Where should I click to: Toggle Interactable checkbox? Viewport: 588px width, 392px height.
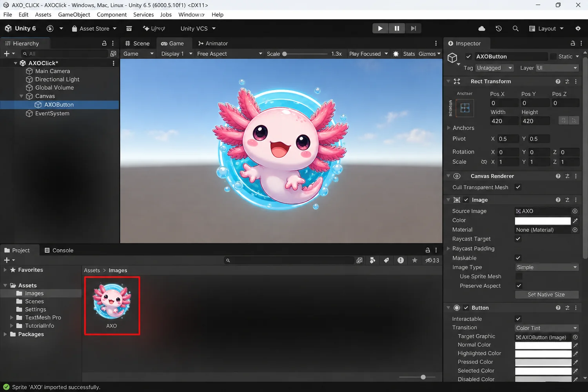[x=518, y=319]
